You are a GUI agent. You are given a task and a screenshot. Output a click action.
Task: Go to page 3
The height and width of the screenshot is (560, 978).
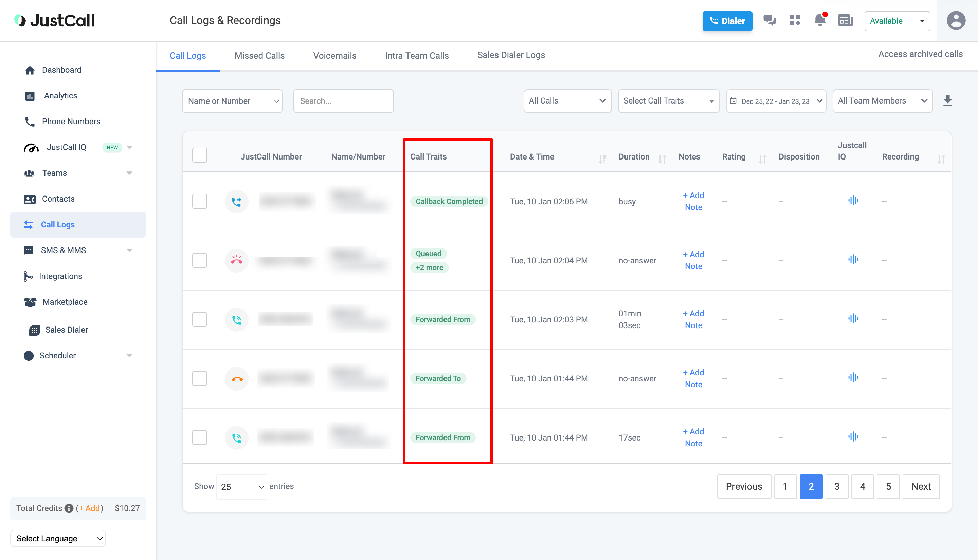point(836,487)
